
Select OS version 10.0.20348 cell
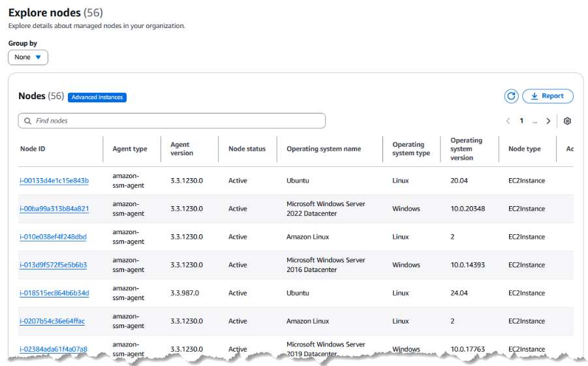pyautogui.click(x=468, y=209)
